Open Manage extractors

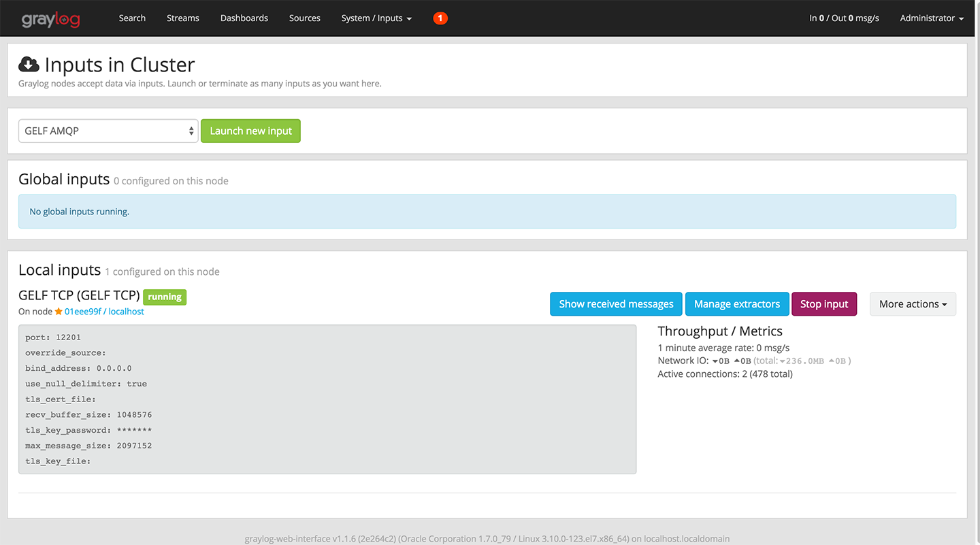tap(737, 304)
